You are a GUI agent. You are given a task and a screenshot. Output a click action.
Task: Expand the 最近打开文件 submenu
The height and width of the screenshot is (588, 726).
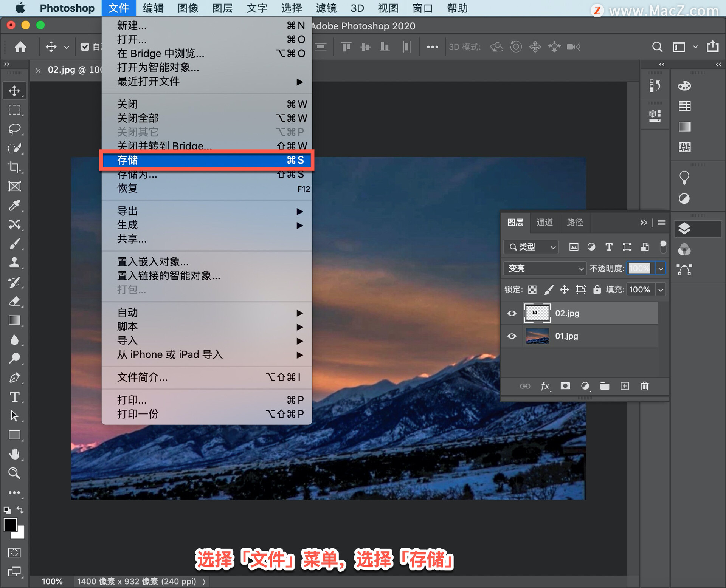coord(207,82)
